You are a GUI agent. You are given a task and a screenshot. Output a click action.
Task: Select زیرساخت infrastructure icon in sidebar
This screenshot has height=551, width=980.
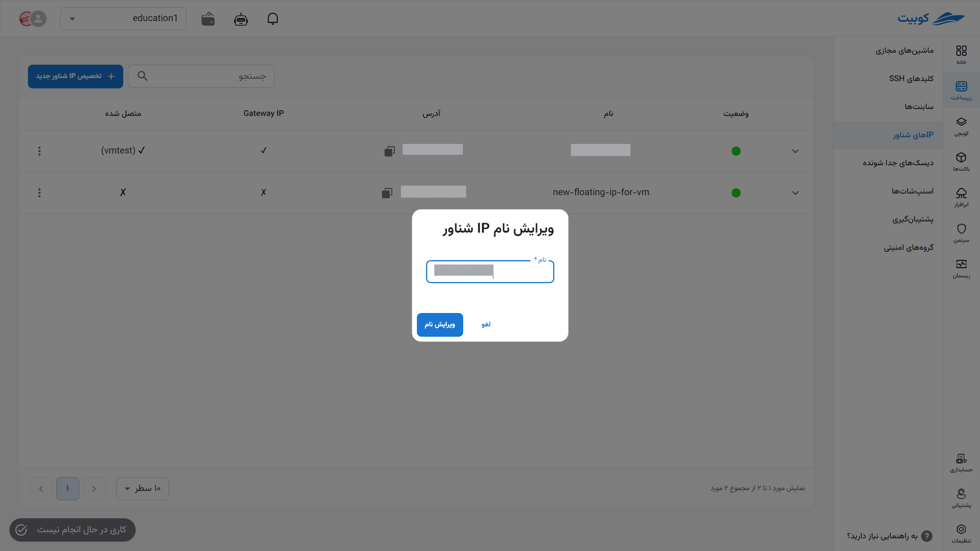(x=961, y=90)
